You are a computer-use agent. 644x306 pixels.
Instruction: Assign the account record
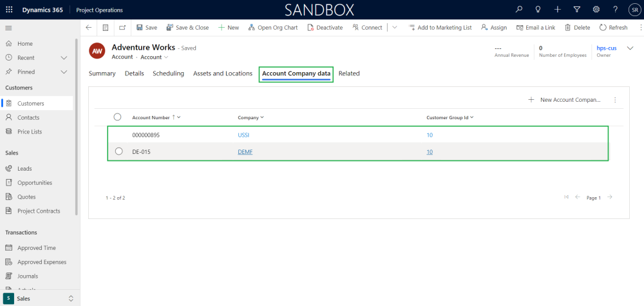click(x=494, y=28)
